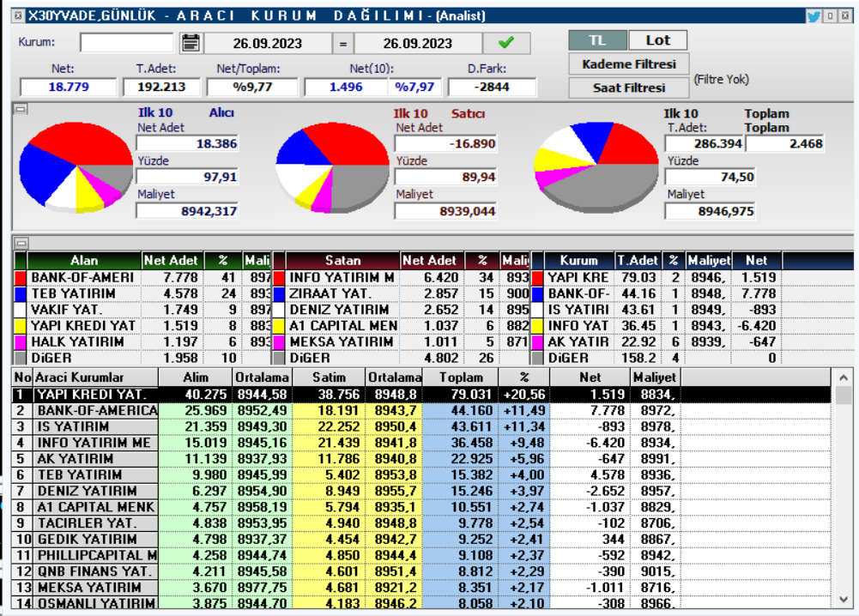
Task: Select the MEKSA YATIRIM row in broker list
Action: pos(420,588)
